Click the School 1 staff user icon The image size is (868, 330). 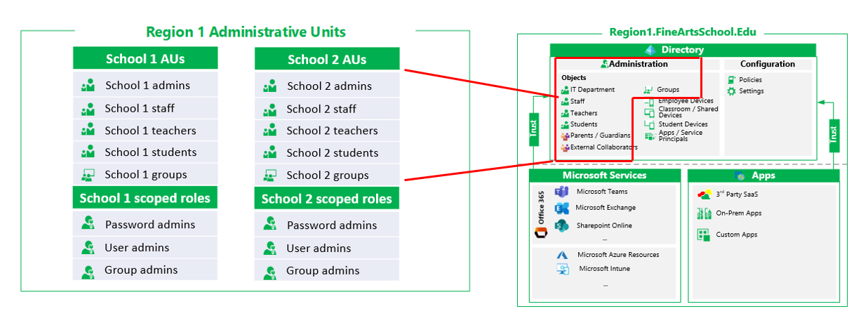pos(88,109)
